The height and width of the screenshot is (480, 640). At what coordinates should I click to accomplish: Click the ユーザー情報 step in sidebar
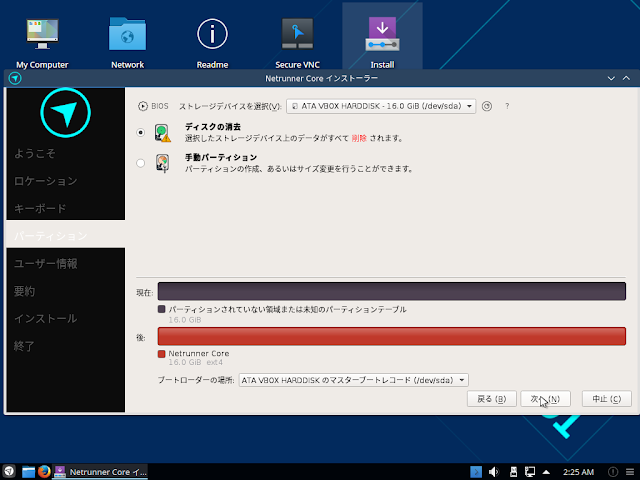[46, 264]
